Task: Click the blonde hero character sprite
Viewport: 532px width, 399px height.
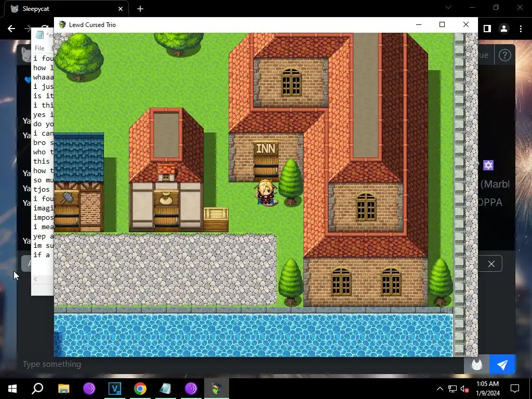Action: pos(265,192)
